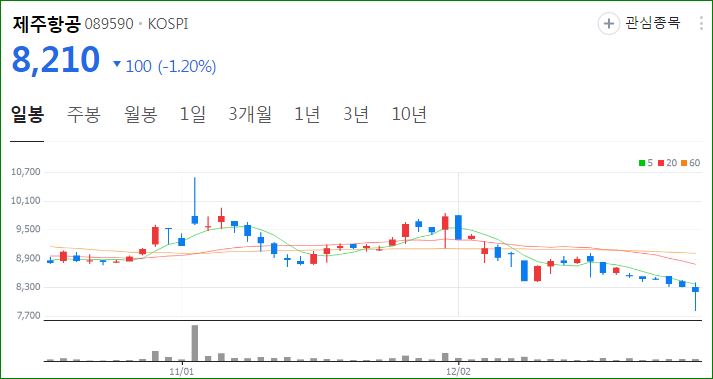Click the 9,500 y-axis label
The height and width of the screenshot is (379, 713).
click(28, 229)
